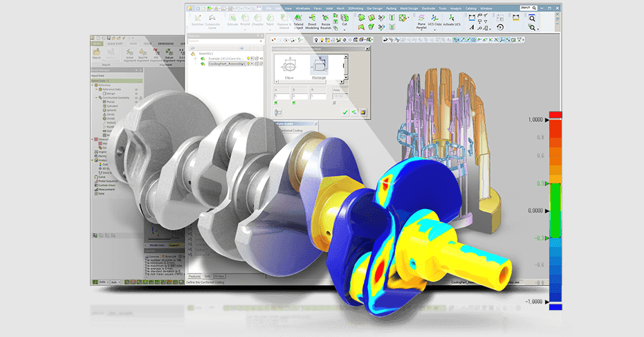Click the horizontal scrollbar under cross-section thumbnails
Viewport: 644px width, 337px height.
pyautogui.click(x=309, y=82)
